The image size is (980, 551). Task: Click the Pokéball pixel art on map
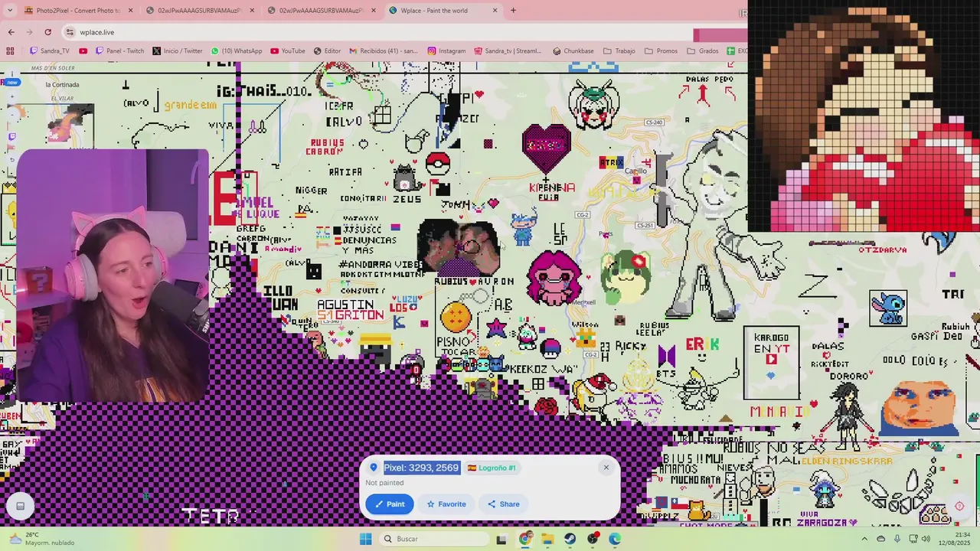437,164
